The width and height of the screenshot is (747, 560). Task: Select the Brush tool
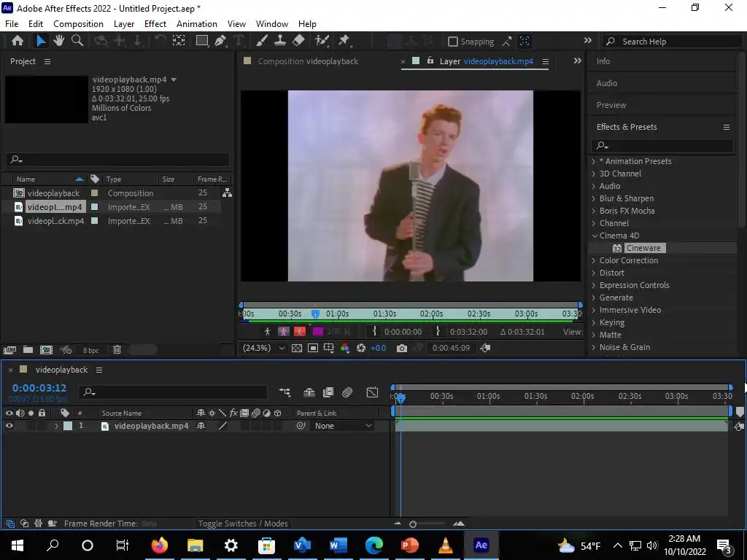tap(262, 41)
